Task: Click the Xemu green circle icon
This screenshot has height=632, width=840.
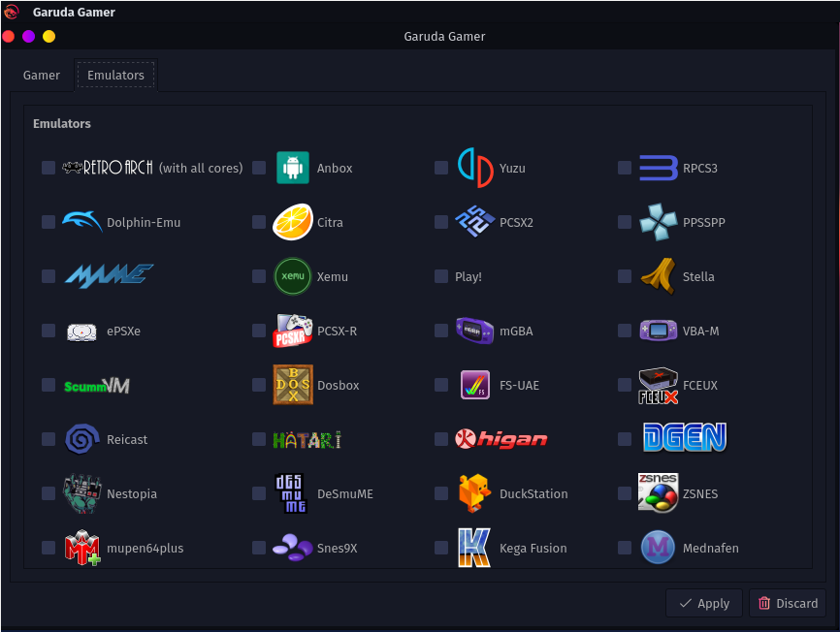Action: pos(293,276)
